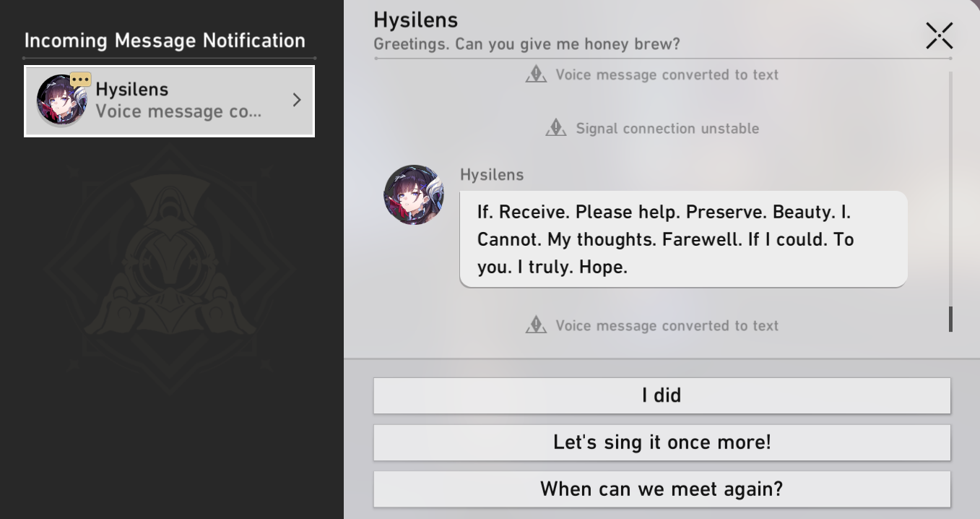Reply with 'I did'

[662, 395]
